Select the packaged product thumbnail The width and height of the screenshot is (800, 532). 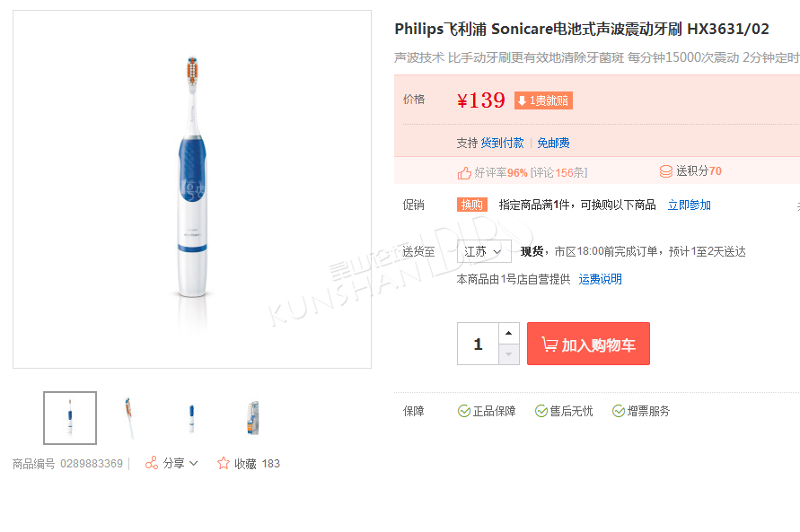(253, 418)
